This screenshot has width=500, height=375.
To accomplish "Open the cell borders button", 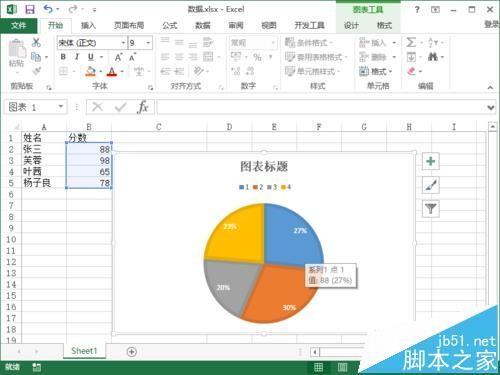I will tap(63, 71).
